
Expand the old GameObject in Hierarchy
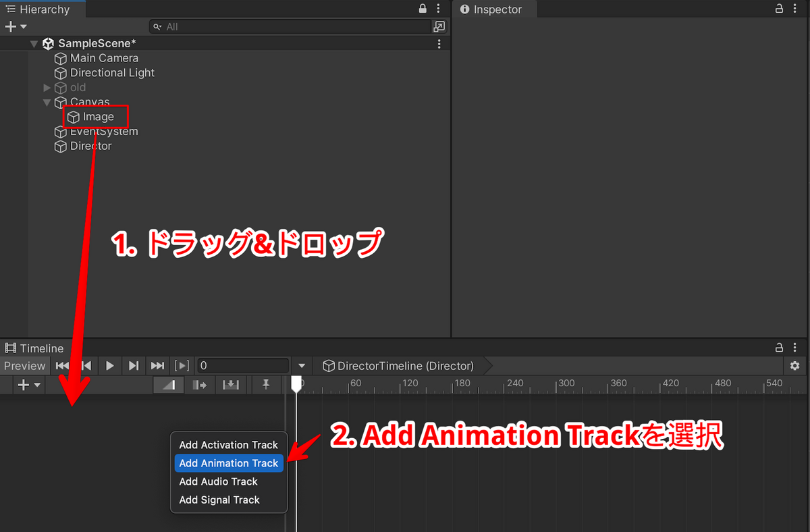click(x=47, y=87)
